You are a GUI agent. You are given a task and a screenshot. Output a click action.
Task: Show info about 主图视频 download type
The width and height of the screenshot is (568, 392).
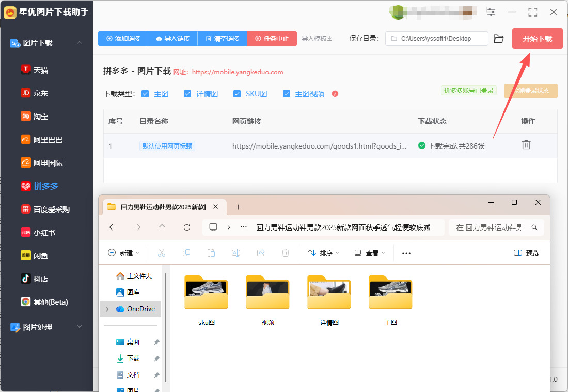coord(335,94)
